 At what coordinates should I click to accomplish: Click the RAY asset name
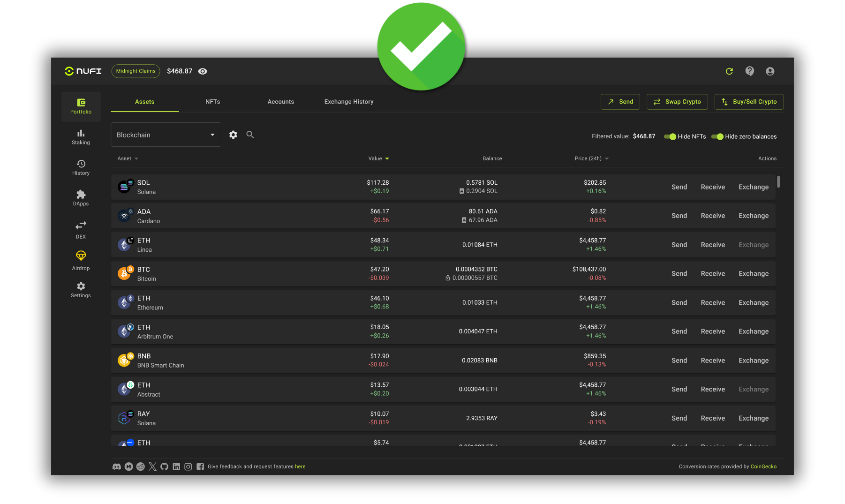coord(143,414)
